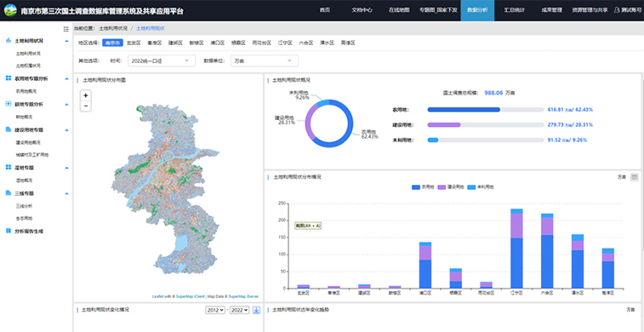Screen dimensions: 644x332
Task: Click 土地利用状况 breadcrumb link
Action: tap(112, 28)
